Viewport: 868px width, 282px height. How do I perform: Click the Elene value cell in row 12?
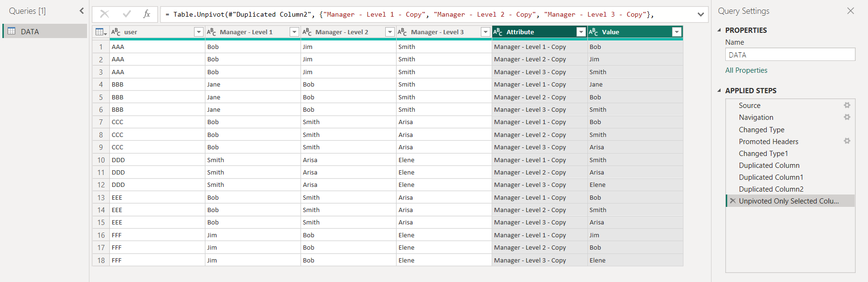point(635,185)
